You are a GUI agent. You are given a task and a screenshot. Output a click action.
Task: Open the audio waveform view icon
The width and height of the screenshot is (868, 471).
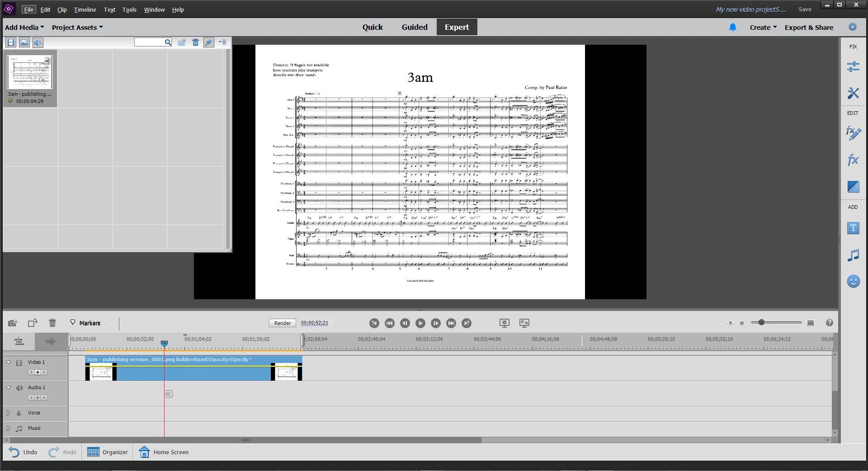(50, 341)
